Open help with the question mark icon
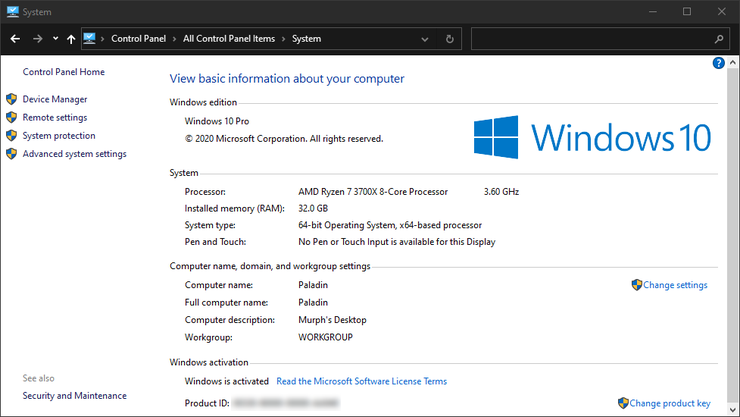 point(718,63)
